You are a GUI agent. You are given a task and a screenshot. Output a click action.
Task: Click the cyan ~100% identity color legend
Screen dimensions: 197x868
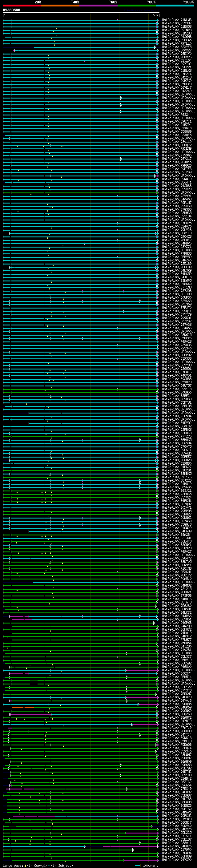point(175,6)
